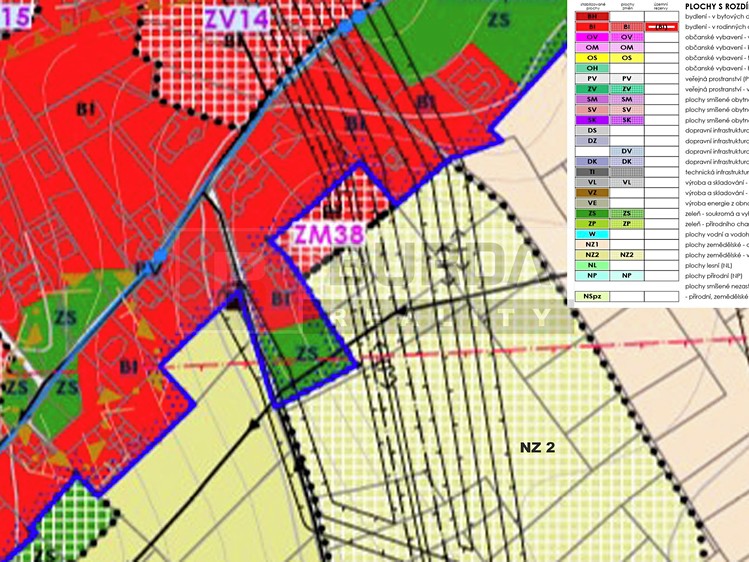The height and width of the screenshot is (562, 749).
Task: Select the hatched OV legend swatch
Action: click(x=627, y=37)
